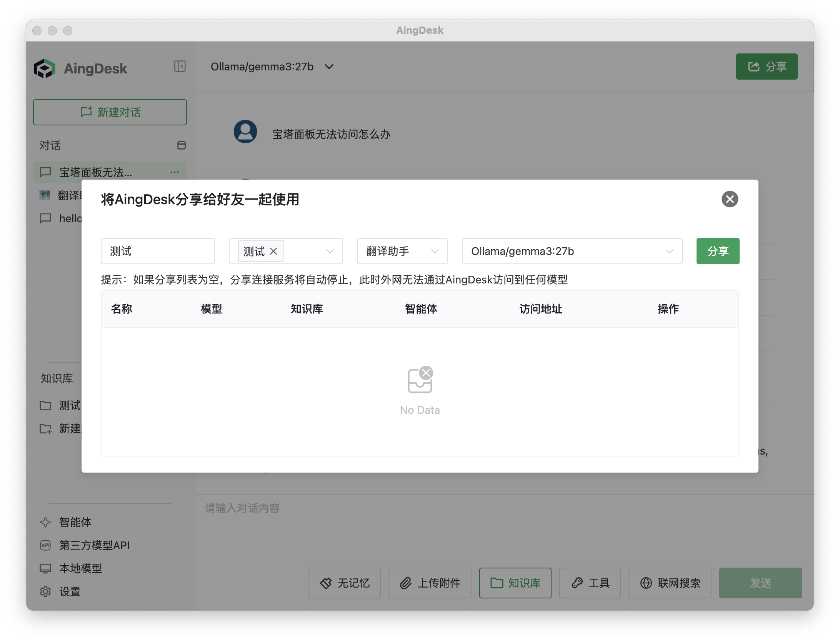Click the share name input showing 测试
Screen dimensions: 840x643
(x=158, y=251)
